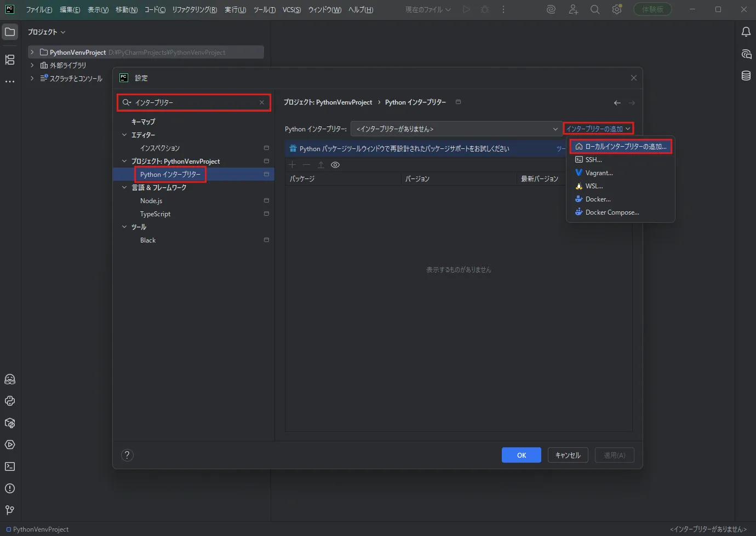Close the 設定 dialog
Screen dimensions: 756x536
tap(634, 78)
